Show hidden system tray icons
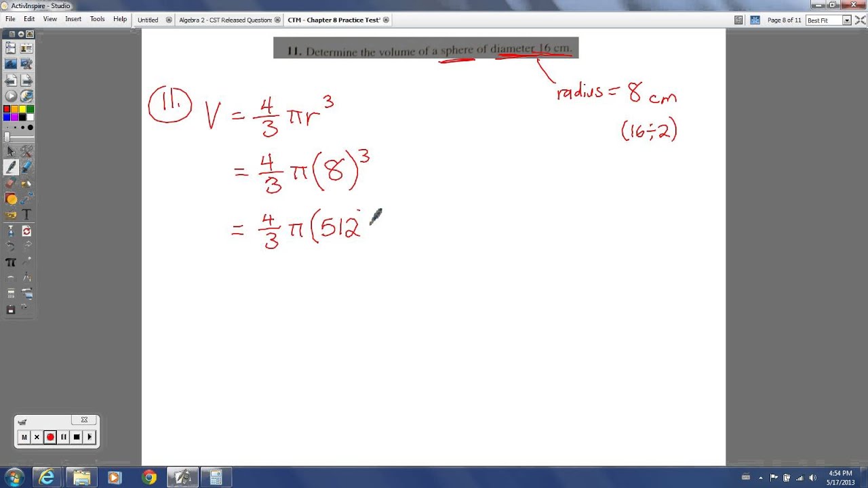Viewport: 868px width, 488px height. tap(761, 477)
